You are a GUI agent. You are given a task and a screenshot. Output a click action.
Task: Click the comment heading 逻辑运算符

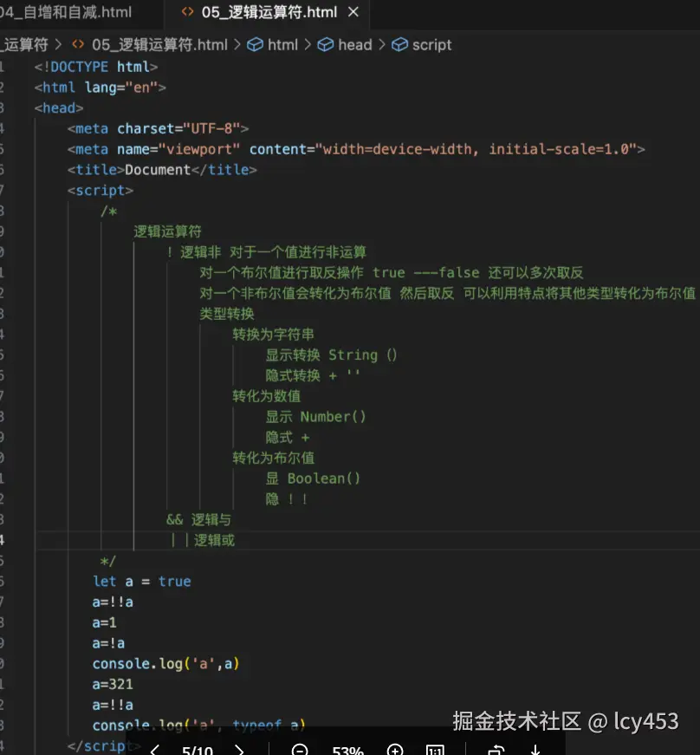pos(167,231)
